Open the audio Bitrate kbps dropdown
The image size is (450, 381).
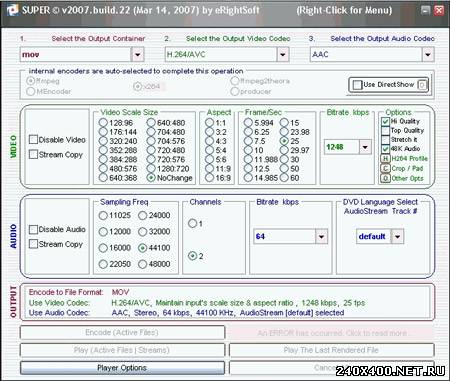321,237
